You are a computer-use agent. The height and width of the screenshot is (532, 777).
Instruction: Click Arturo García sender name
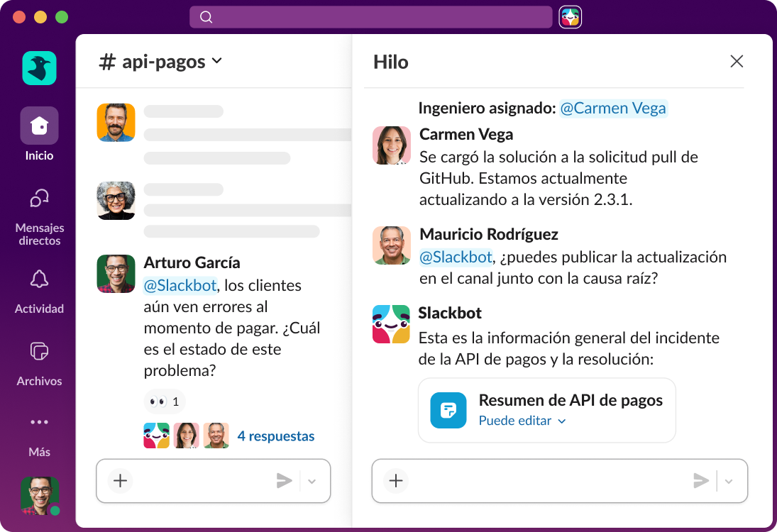pyautogui.click(x=192, y=262)
